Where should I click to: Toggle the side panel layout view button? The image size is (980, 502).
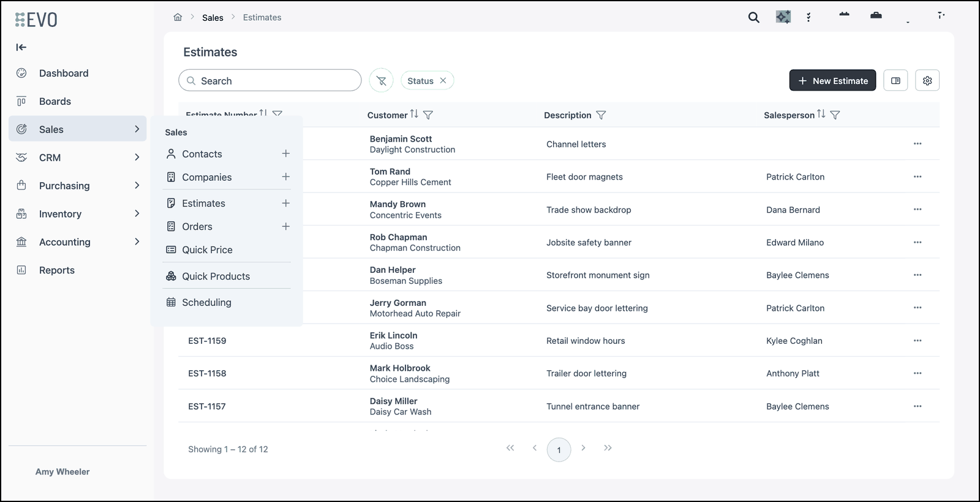pyautogui.click(x=895, y=80)
